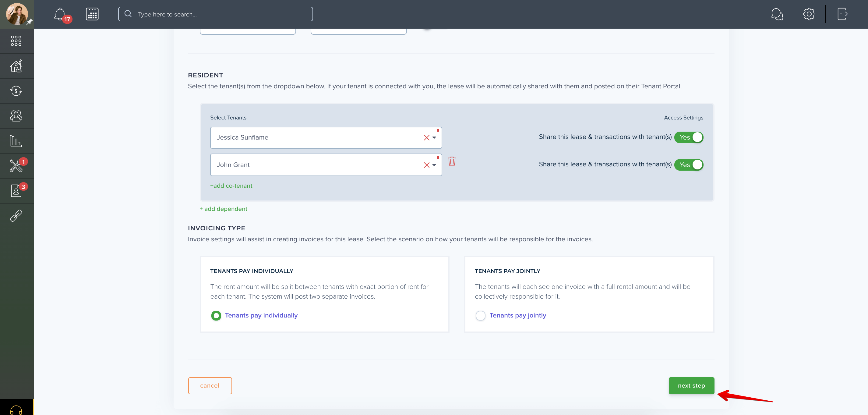Click the Access Settings label
Screen dimensions: 868x415
[x=684, y=118]
